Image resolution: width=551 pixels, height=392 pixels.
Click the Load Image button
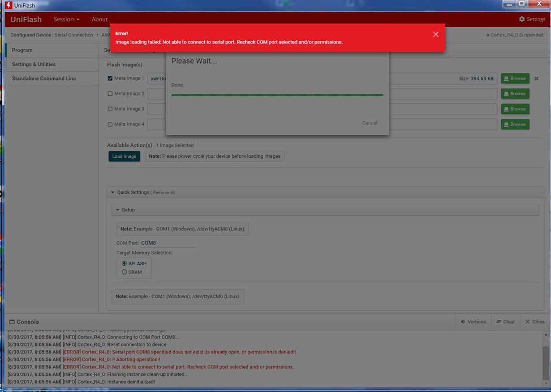tap(124, 156)
